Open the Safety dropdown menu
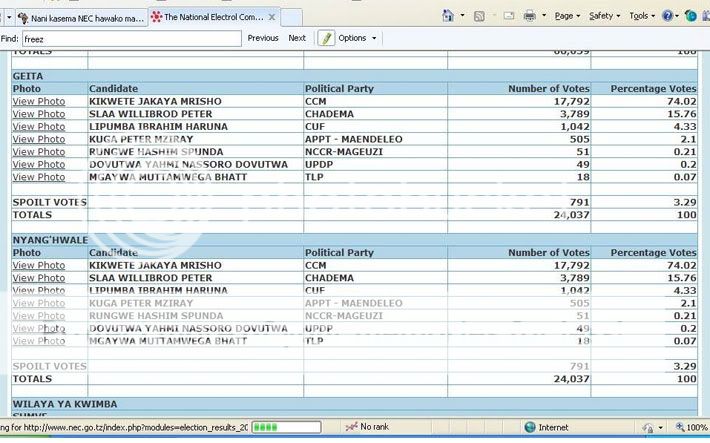 click(604, 16)
